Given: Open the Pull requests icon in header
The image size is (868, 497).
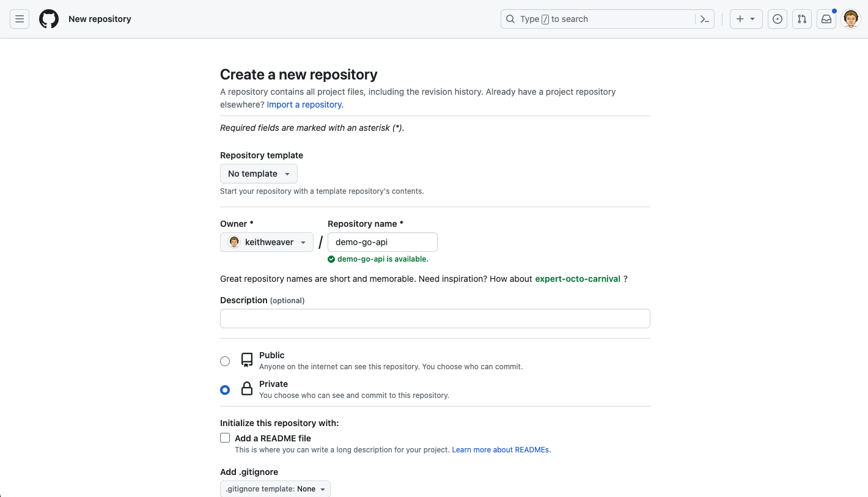Looking at the screenshot, I should pos(801,19).
